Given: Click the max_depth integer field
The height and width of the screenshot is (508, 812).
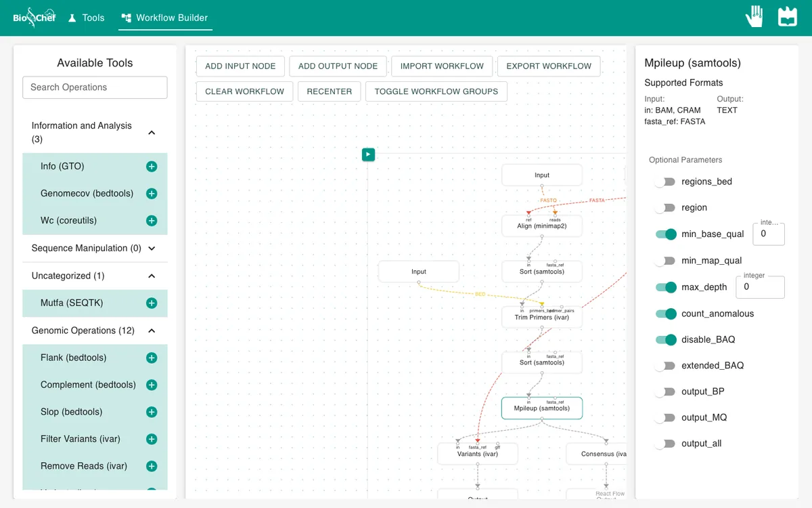Looking at the screenshot, I should tap(760, 287).
